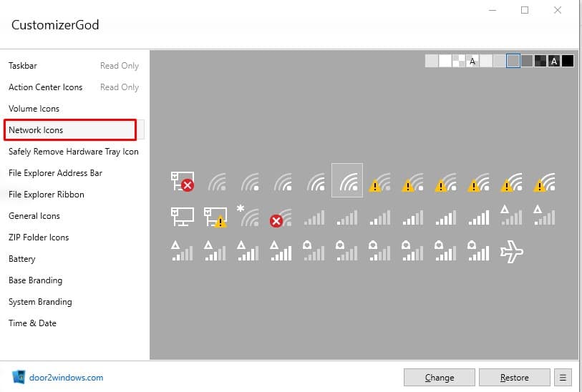Select the bell-badge cellular icon with all bars lit
This screenshot has width=582, height=392.
click(x=479, y=250)
